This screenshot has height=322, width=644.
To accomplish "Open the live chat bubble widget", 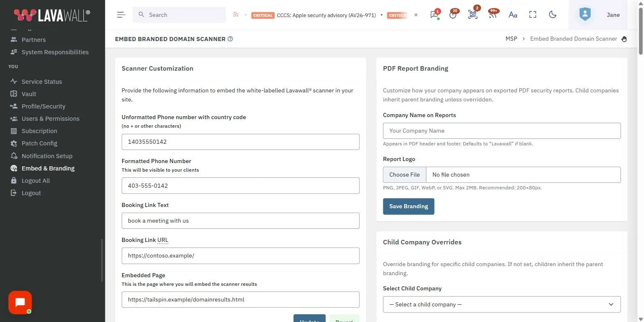I will 20,303.
